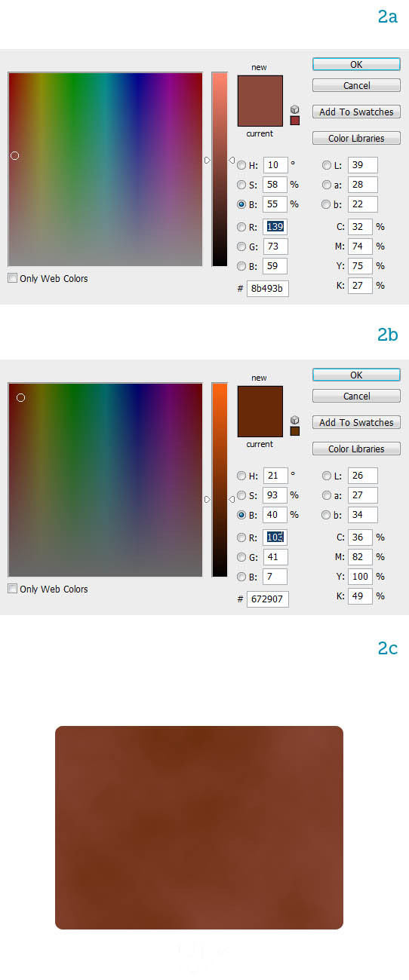This screenshot has width=409, height=980.
Task: Select the G radio button in bottom dialog
Action: pyautogui.click(x=241, y=557)
